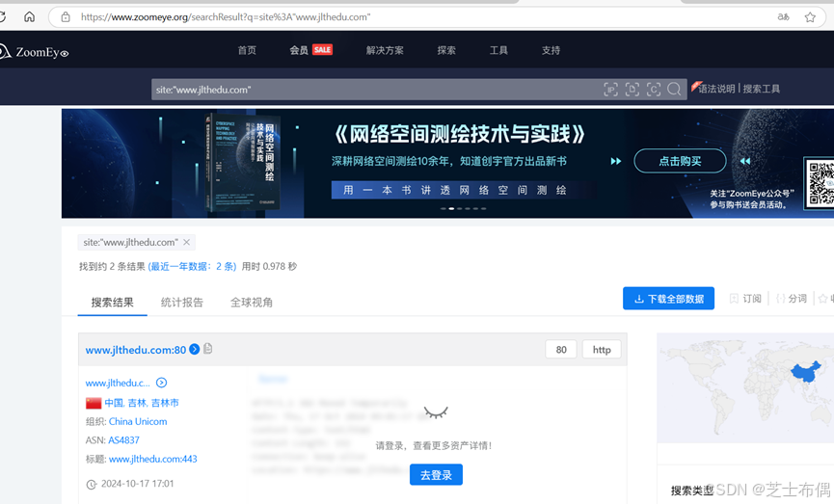Click the 80 port tag
This screenshot has width=834, height=504.
(x=560, y=349)
